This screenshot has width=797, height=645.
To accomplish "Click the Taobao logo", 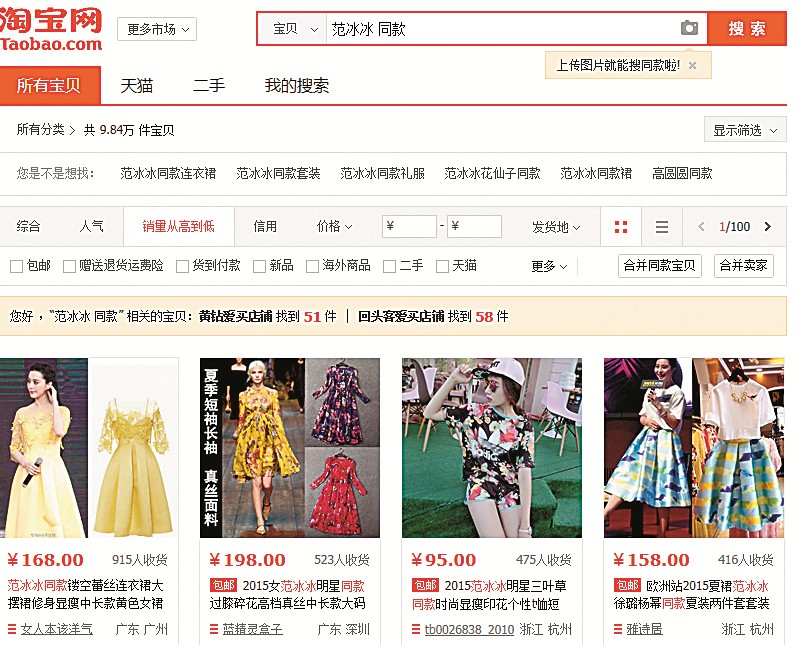I will coord(51,29).
